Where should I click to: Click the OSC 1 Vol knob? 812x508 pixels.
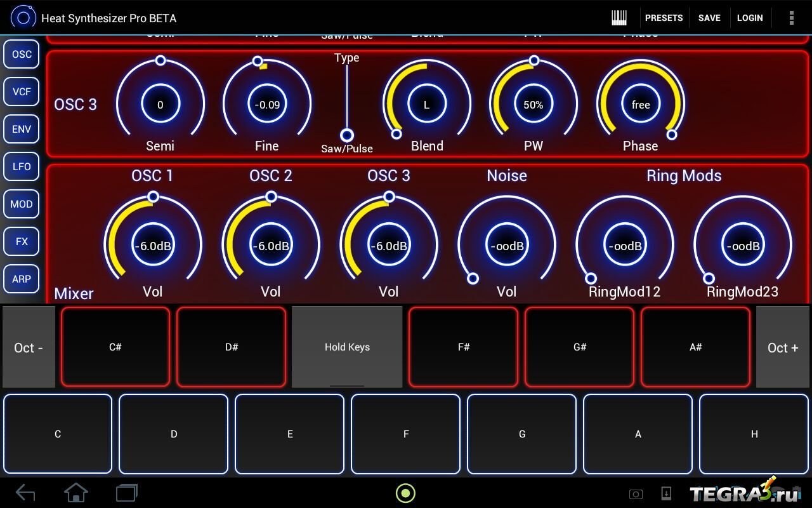click(153, 246)
